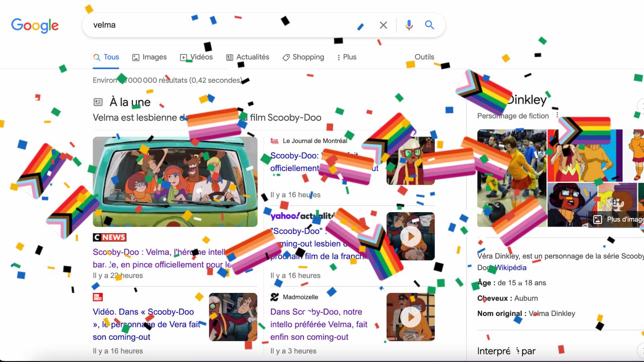Start voice search with the microphone icon

(x=409, y=25)
